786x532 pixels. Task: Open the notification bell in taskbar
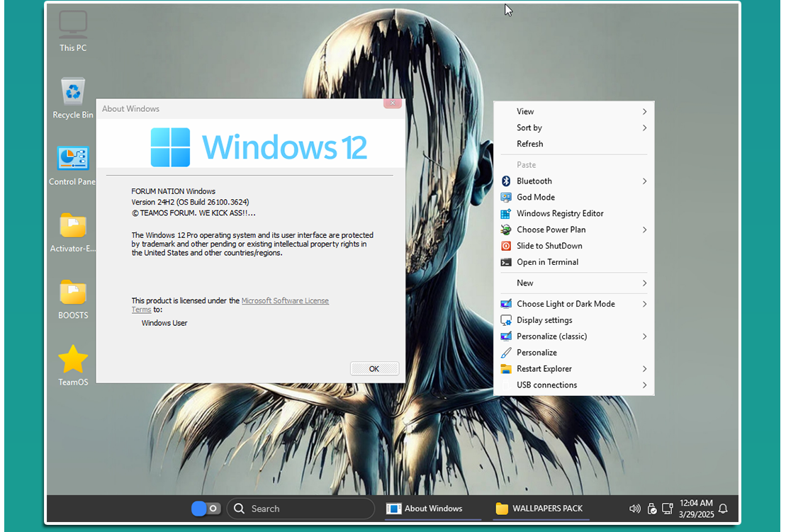(723, 509)
